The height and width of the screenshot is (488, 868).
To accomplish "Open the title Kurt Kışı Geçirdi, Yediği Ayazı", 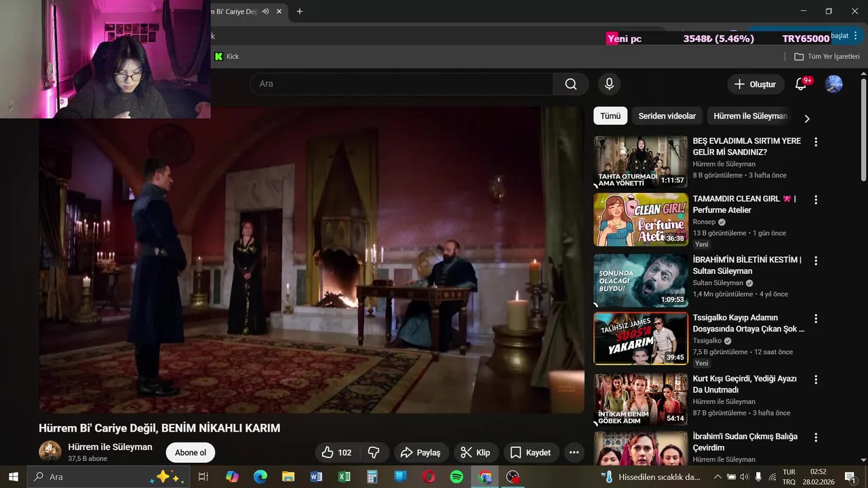I will pyautogui.click(x=745, y=384).
